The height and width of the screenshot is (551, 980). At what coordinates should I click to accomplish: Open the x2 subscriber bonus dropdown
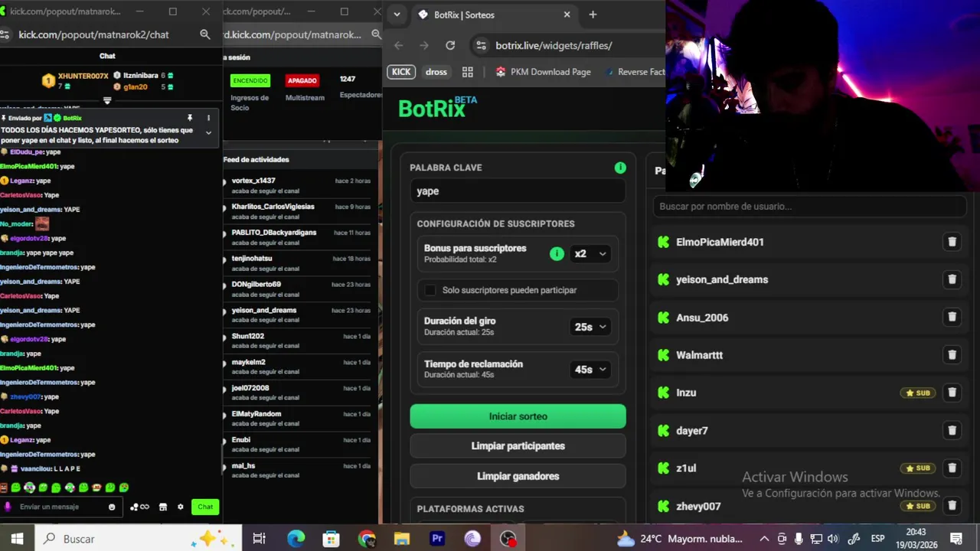pyautogui.click(x=590, y=253)
